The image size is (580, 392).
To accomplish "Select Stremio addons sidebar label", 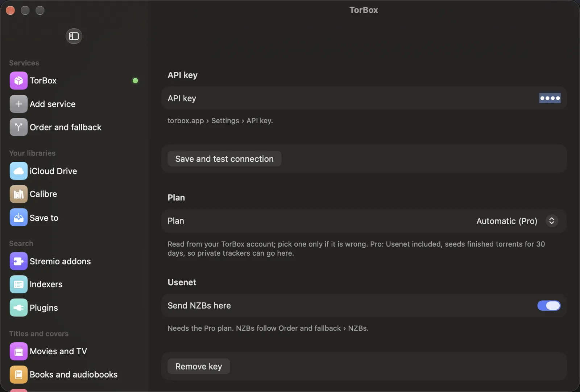I will [x=60, y=261].
